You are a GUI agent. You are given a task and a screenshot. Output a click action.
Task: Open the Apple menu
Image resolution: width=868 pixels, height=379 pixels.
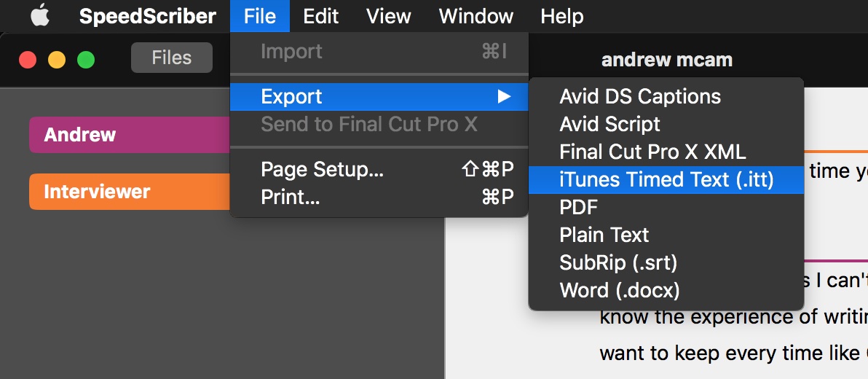point(39,16)
